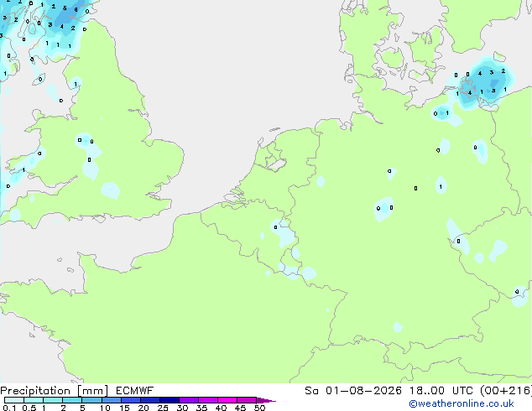Click the legend swatch between 1 and 2

point(53,400)
